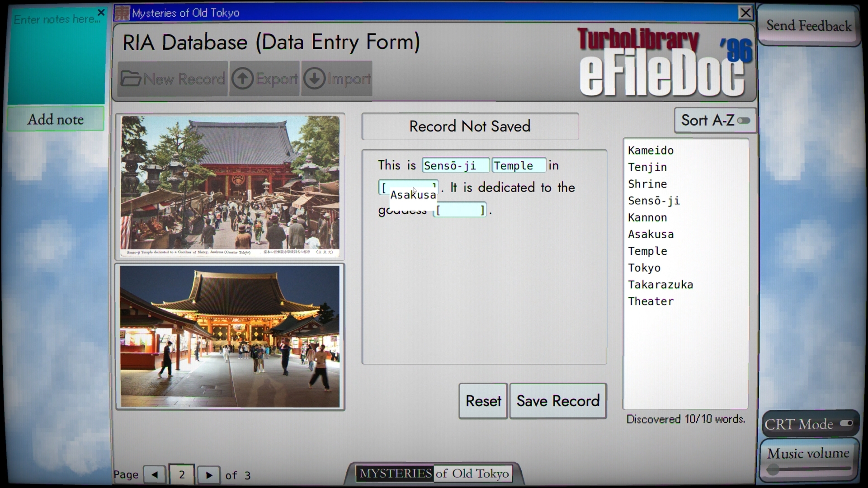
Task: Click the Add note button
Action: click(x=56, y=119)
